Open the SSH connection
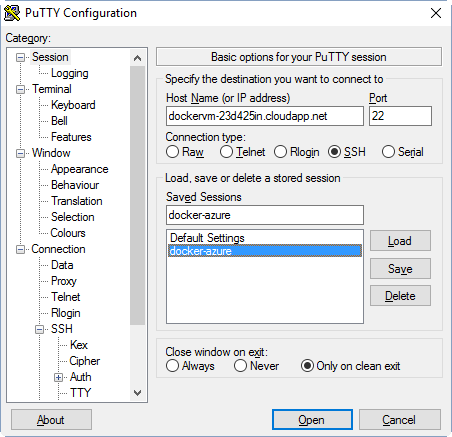452x437 pixels. [312, 420]
